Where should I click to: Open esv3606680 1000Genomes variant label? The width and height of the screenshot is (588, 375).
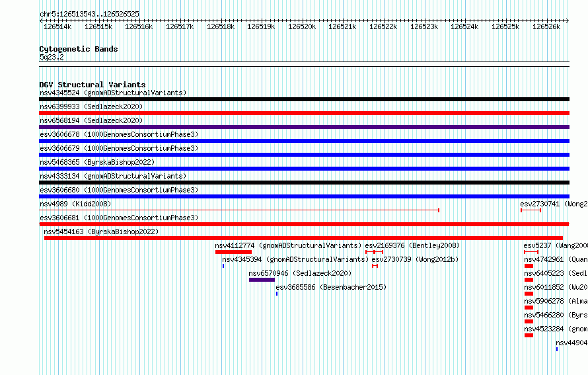(x=119, y=190)
